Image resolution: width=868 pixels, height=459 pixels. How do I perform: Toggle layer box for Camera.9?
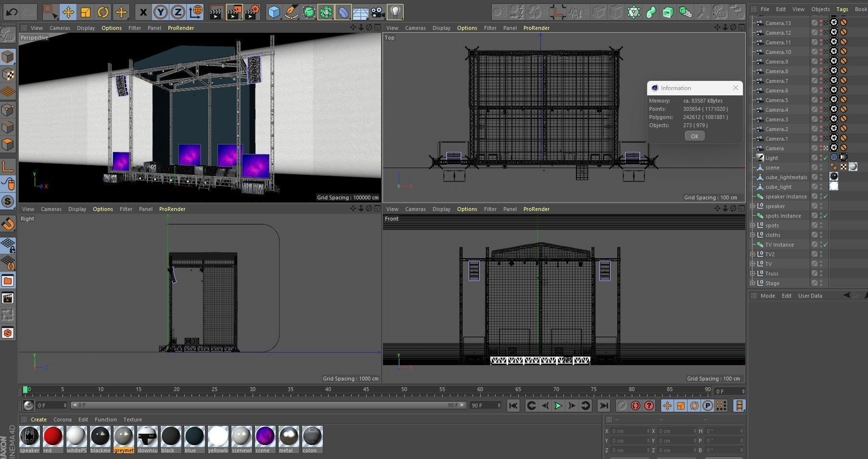click(x=814, y=62)
